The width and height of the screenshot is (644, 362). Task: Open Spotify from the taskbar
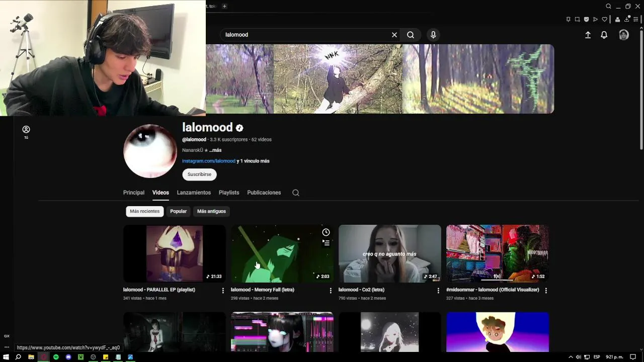tap(56, 357)
